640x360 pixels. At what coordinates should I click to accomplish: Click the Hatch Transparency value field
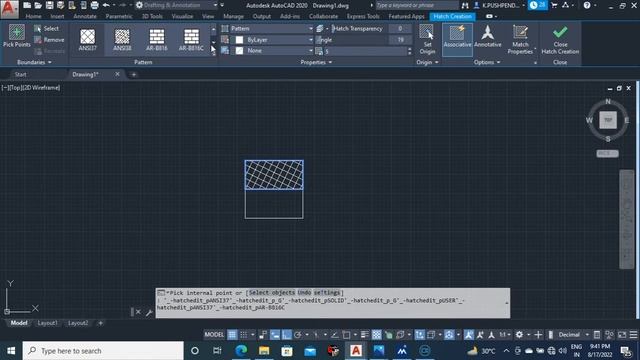point(400,29)
